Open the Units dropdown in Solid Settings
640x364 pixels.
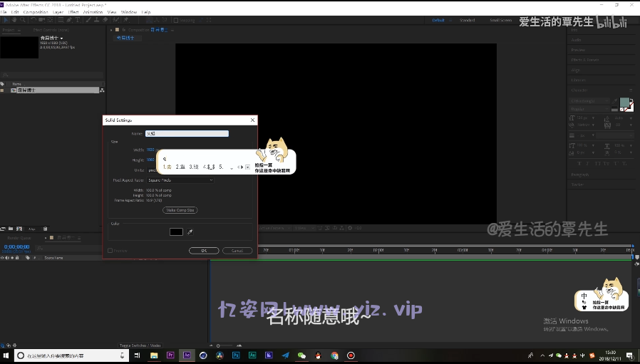151,170
